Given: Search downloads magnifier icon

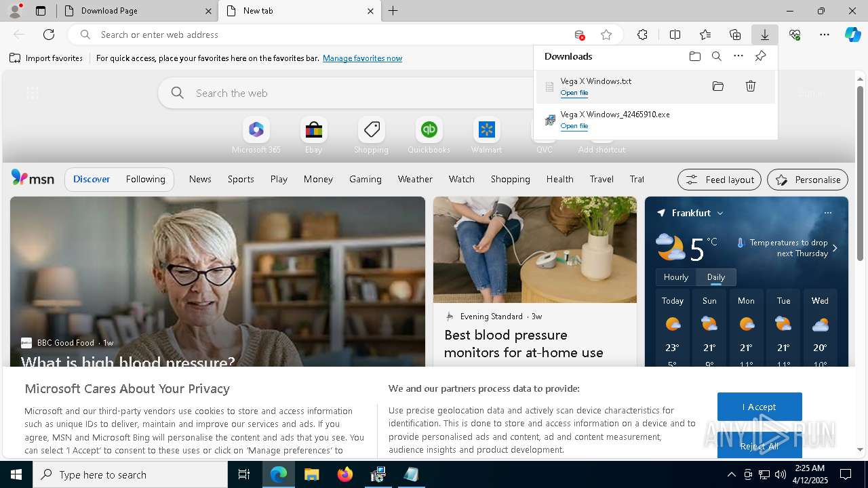Looking at the screenshot, I should tap(717, 56).
